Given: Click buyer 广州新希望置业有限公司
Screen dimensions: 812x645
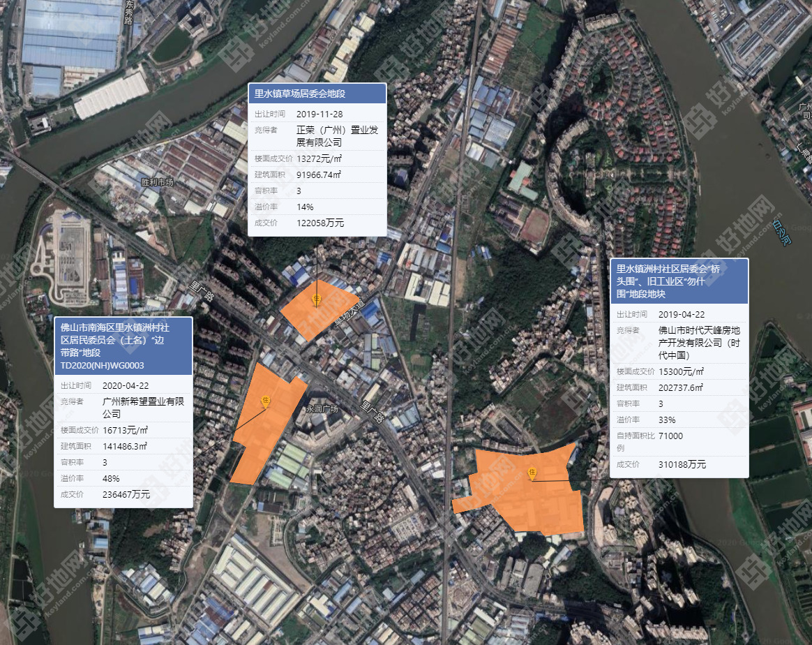Looking at the screenshot, I should (x=144, y=407).
